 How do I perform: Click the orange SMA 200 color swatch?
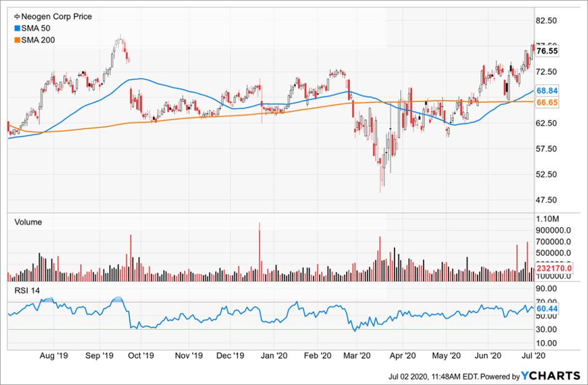[17, 40]
